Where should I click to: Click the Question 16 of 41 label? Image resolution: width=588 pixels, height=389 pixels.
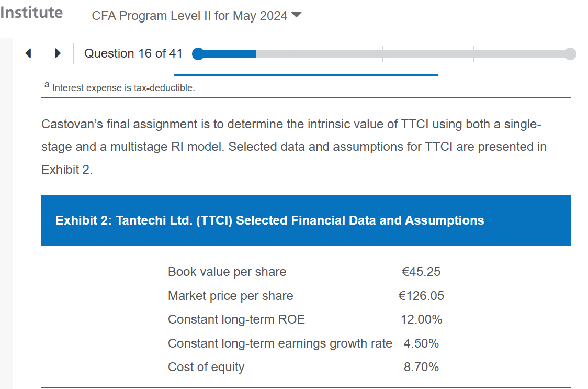pyautogui.click(x=133, y=53)
